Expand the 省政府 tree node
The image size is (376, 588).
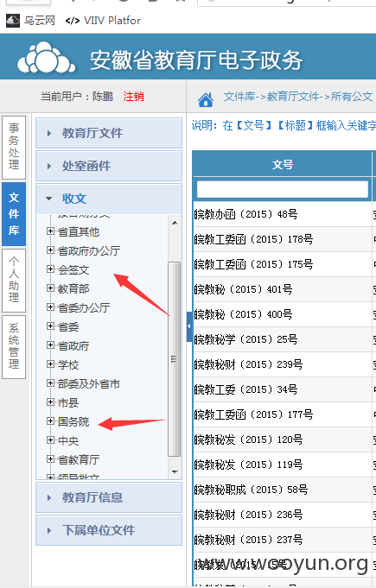50,345
